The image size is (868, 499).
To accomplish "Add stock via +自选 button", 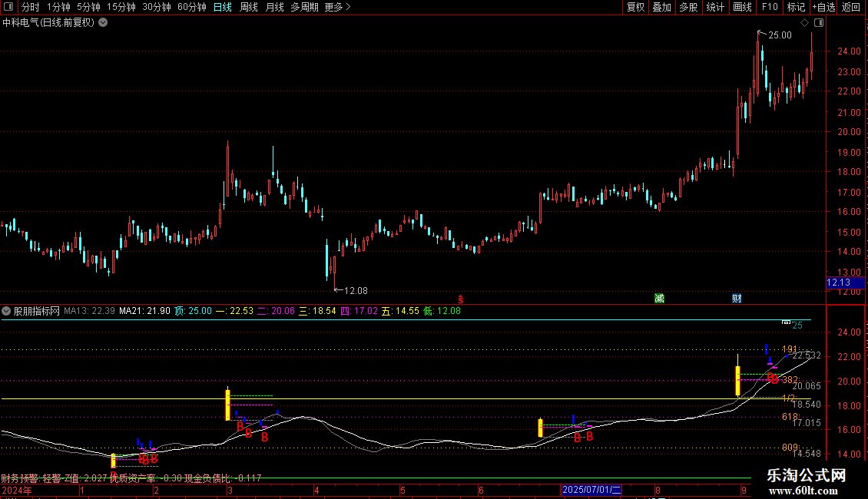I will coord(823,8).
